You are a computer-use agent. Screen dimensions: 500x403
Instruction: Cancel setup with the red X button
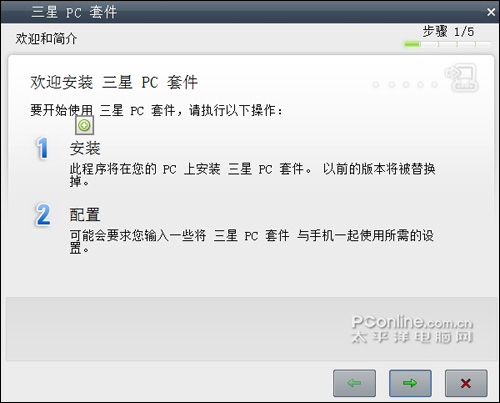466,383
